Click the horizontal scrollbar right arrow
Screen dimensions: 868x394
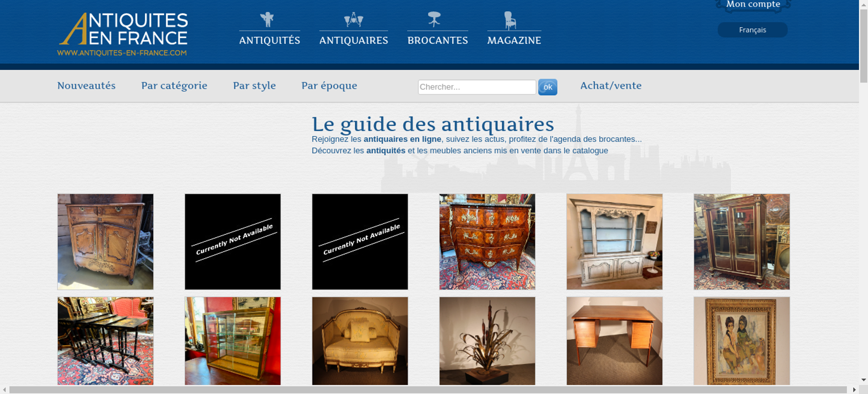click(854, 390)
